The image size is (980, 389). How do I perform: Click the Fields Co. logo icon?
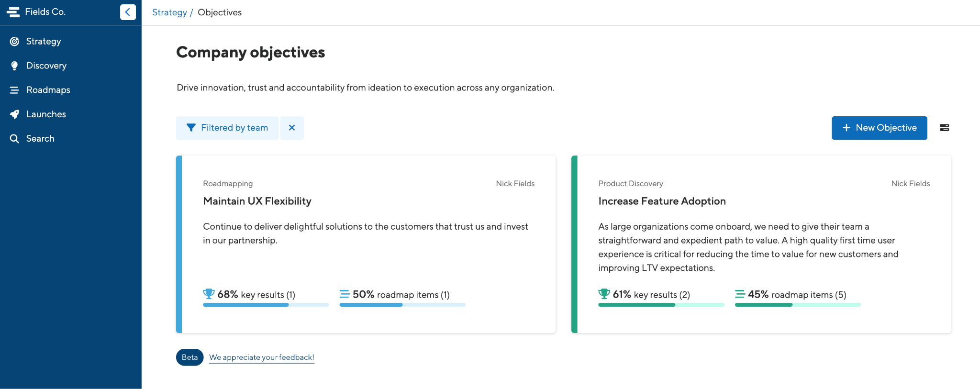pyautogui.click(x=13, y=12)
